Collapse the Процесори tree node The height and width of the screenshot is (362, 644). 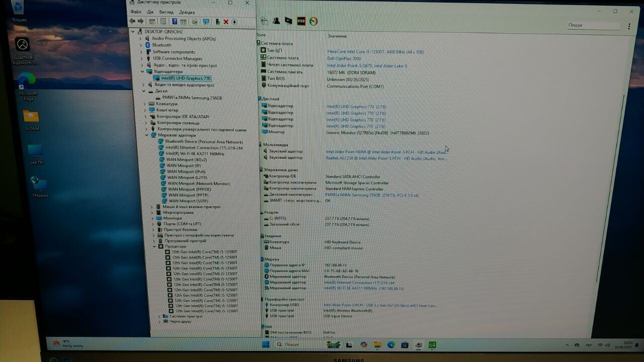tap(154, 246)
